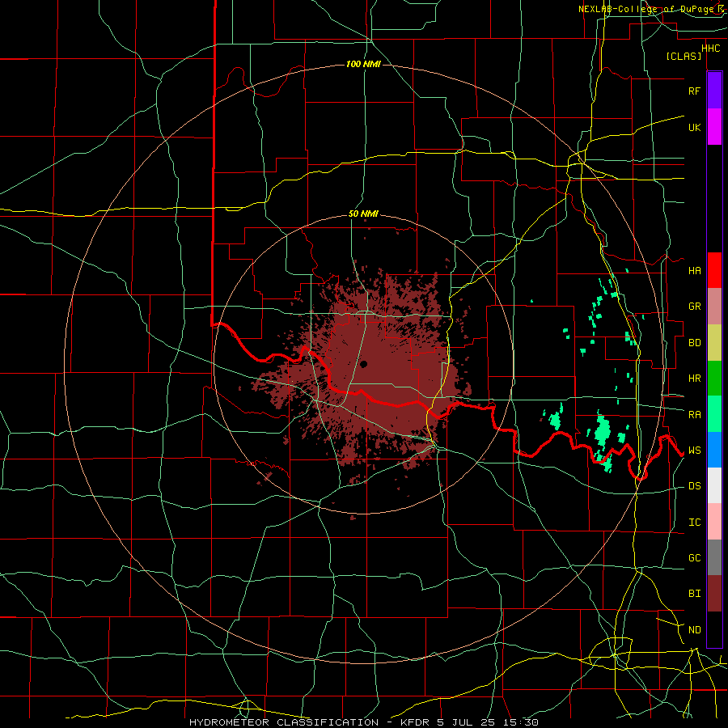Click the RA legend label
Image resolution: width=728 pixels, height=728 pixels.
[x=694, y=414]
